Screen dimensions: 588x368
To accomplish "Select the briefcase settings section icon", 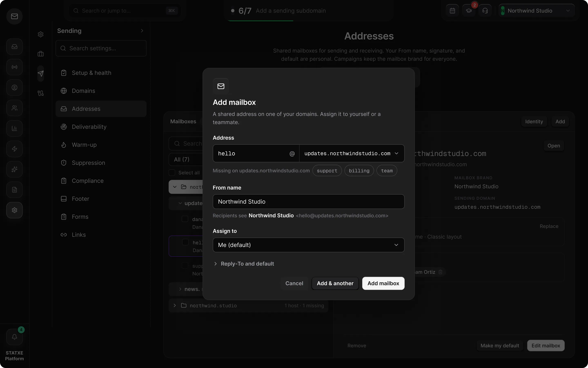I will point(41,54).
